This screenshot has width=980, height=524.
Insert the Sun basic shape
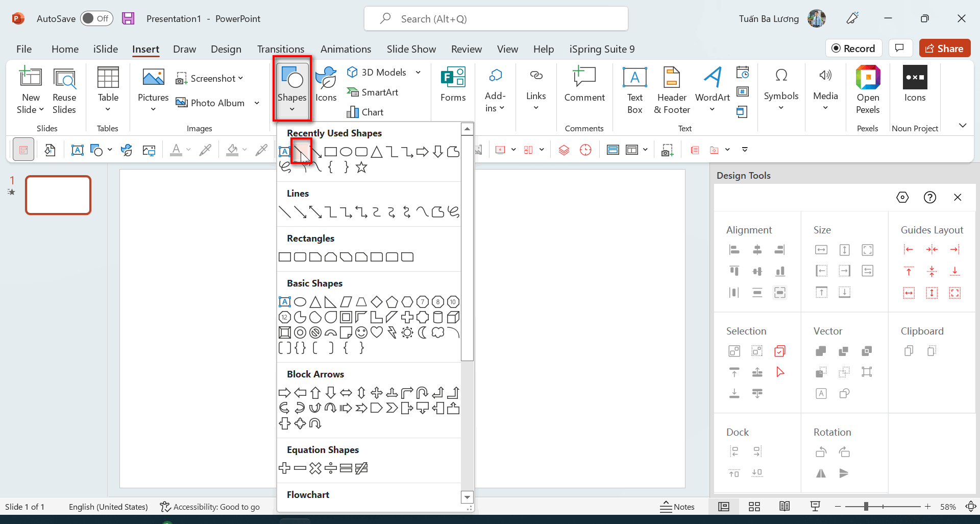(407, 332)
